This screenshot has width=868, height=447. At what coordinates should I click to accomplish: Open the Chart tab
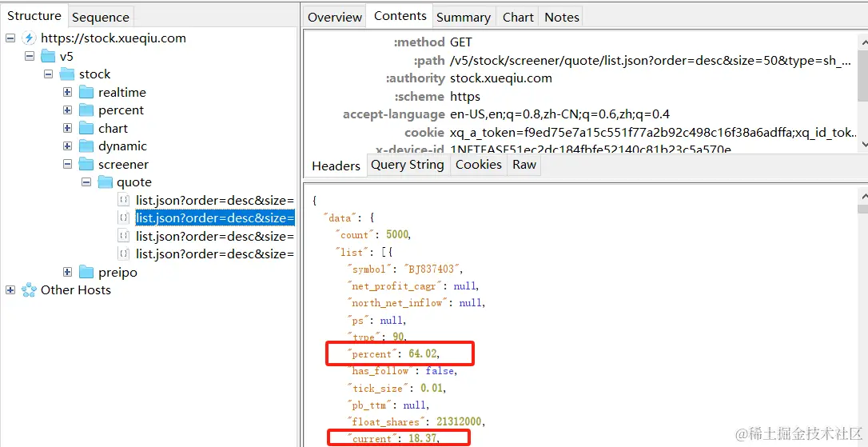point(518,17)
